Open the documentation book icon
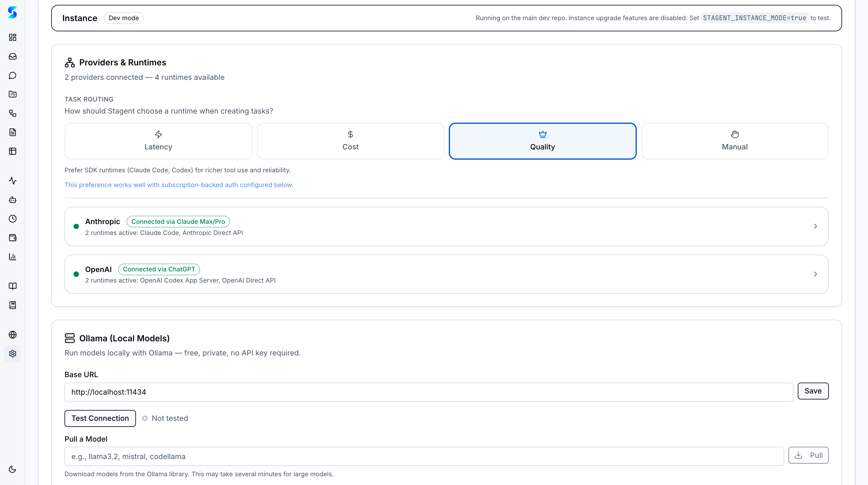 12,286
